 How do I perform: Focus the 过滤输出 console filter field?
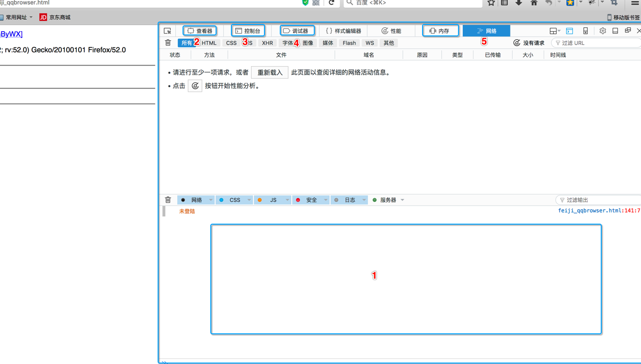click(x=598, y=200)
